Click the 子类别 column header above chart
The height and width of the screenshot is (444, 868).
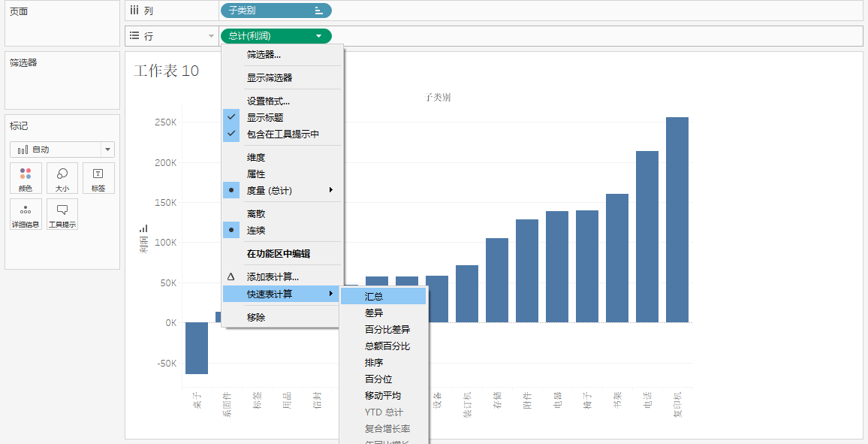[x=437, y=98]
